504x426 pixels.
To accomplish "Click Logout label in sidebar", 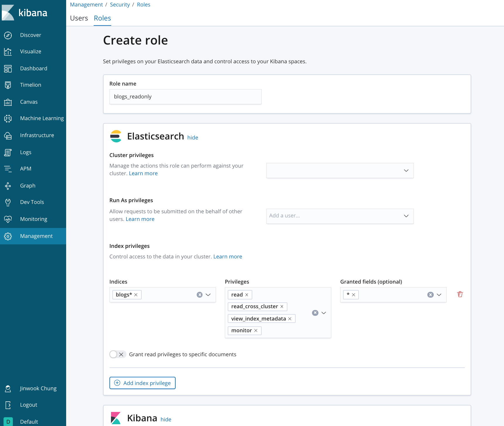I will [x=29, y=405].
